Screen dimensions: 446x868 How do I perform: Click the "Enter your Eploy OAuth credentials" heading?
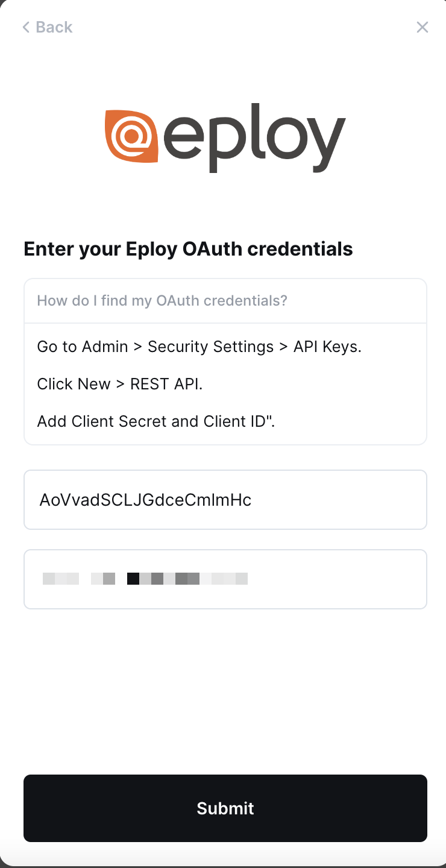click(x=188, y=249)
